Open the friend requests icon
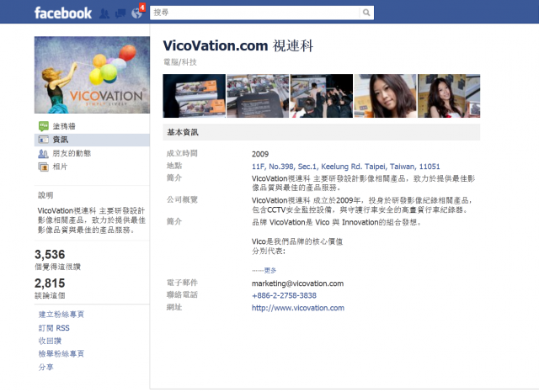The height and width of the screenshot is (392, 539). [104, 13]
